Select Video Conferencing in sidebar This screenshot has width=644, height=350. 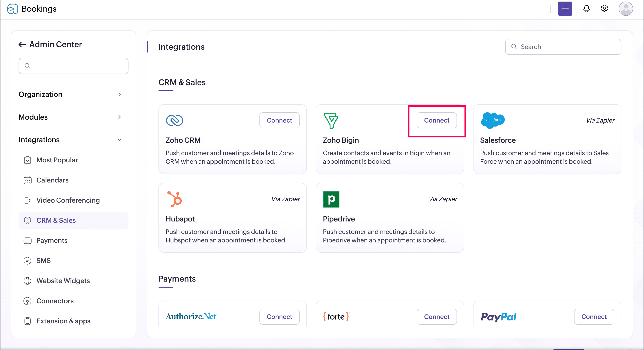(68, 200)
